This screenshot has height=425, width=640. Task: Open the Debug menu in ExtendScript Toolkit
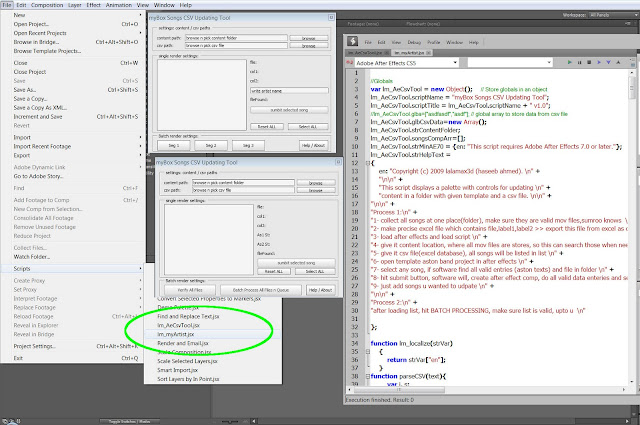[x=414, y=42]
